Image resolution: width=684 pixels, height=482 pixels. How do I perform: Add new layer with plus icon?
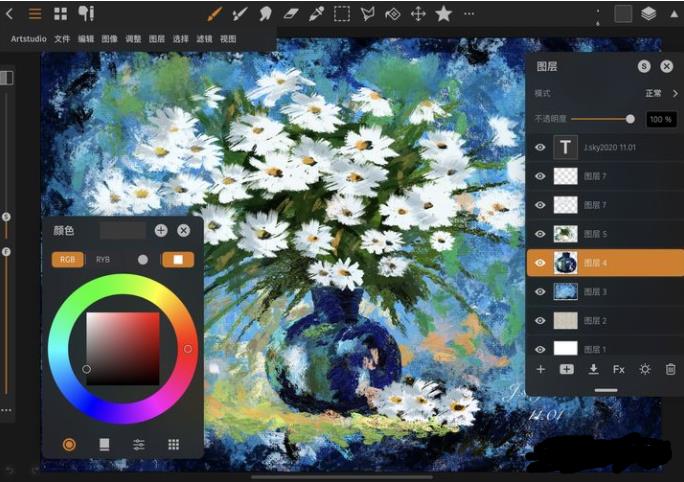(x=540, y=369)
